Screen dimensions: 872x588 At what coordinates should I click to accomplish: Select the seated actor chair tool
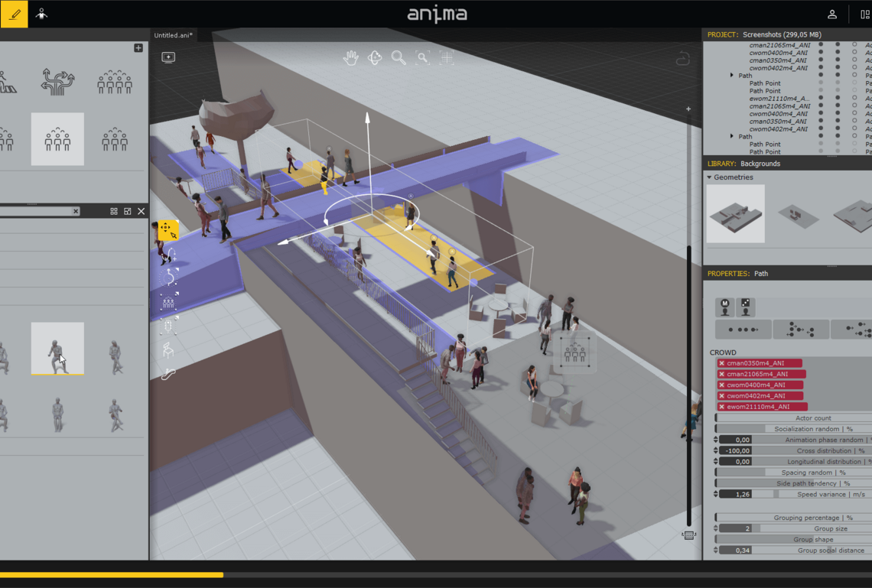click(x=167, y=349)
